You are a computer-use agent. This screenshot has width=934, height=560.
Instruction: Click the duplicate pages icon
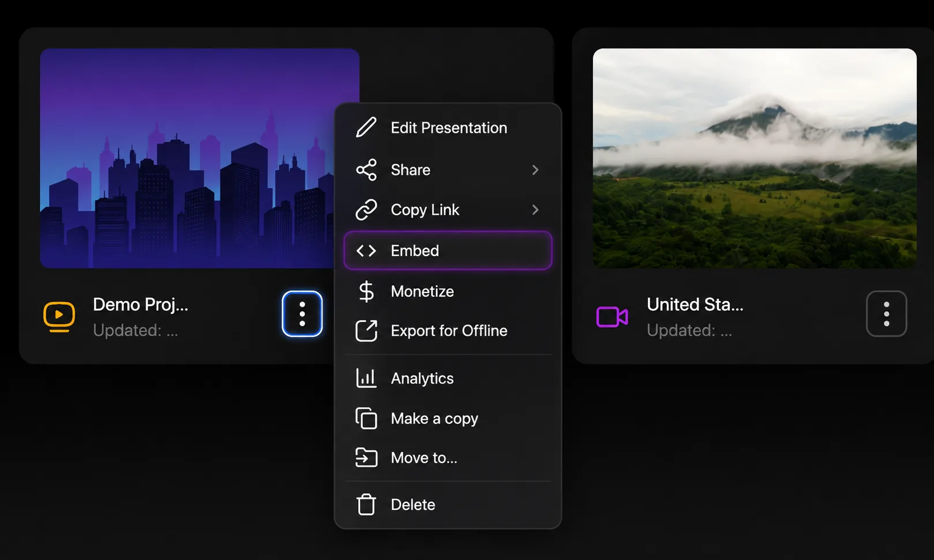point(366,418)
